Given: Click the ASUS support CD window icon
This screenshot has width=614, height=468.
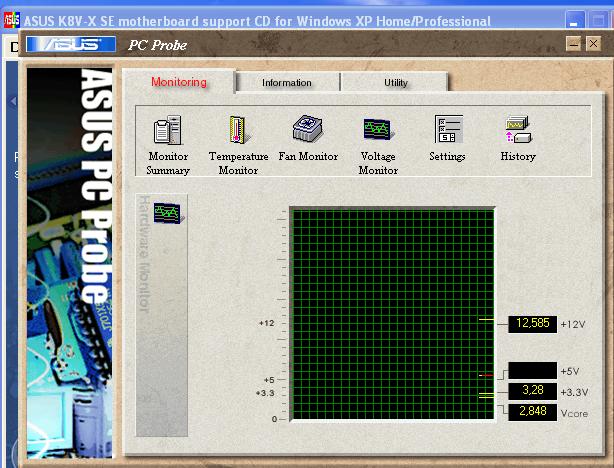Looking at the screenshot, I should (11, 20).
